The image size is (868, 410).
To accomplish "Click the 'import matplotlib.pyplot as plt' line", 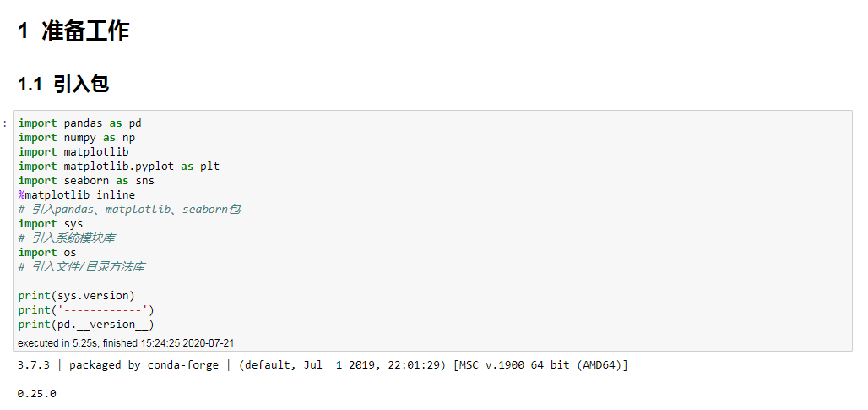I will point(119,167).
